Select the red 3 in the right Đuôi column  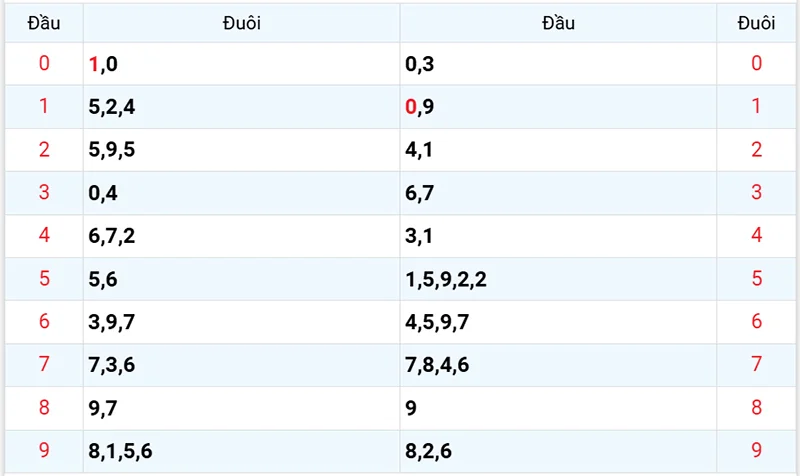click(x=756, y=193)
